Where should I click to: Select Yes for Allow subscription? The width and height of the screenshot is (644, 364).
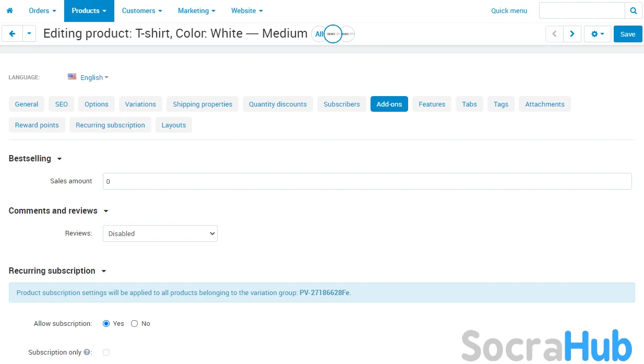[106, 324]
